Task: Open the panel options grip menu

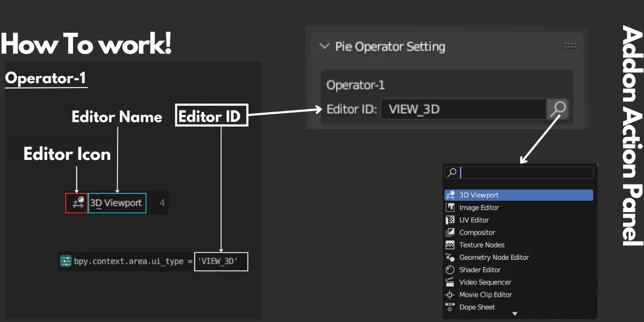Action: (570, 46)
